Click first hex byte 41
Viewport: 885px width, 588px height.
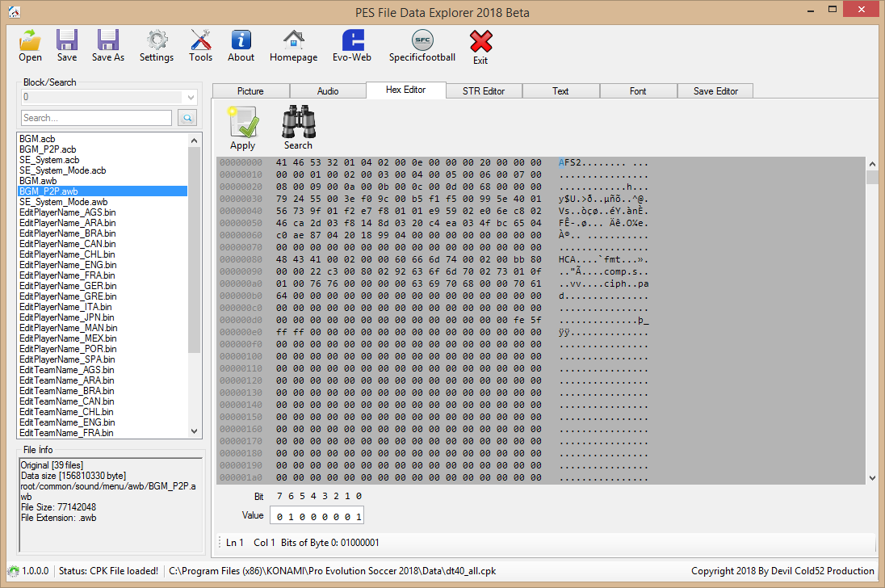[x=281, y=162]
